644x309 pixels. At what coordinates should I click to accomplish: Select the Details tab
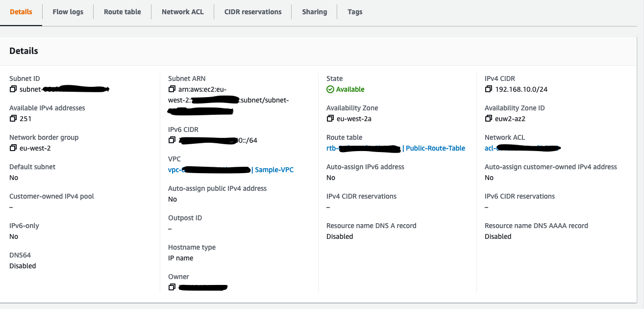pos(21,12)
